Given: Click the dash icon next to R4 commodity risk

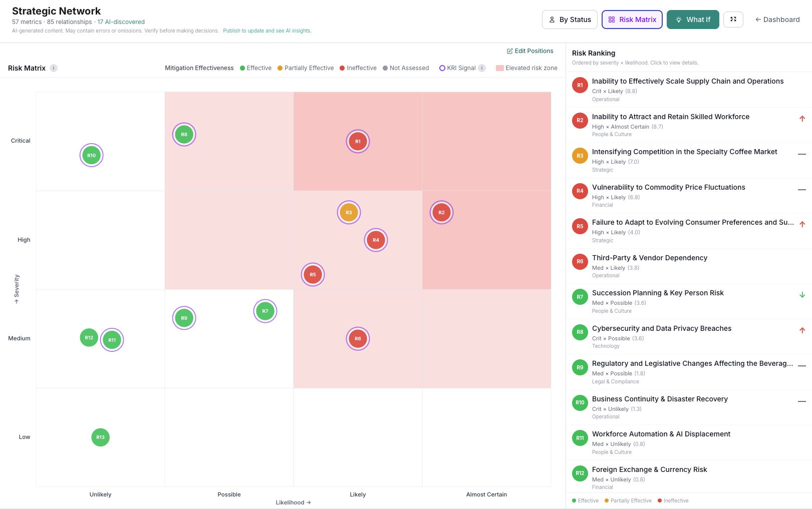Looking at the screenshot, I should click(802, 190).
